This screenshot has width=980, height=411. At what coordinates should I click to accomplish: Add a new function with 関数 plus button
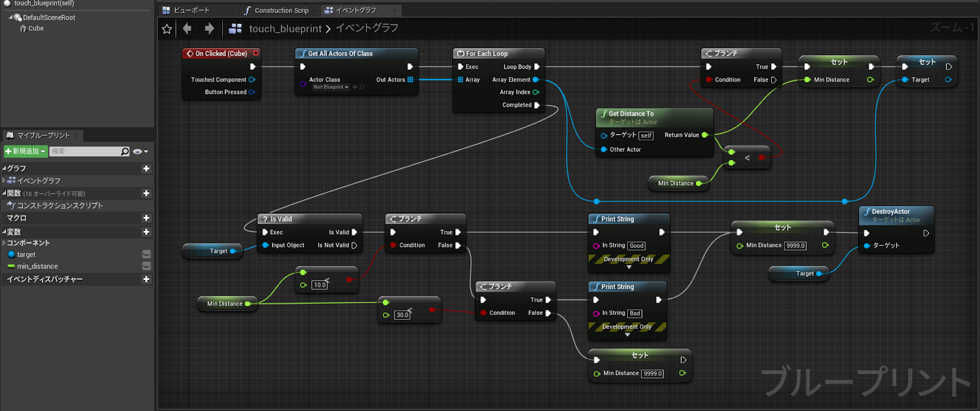146,193
